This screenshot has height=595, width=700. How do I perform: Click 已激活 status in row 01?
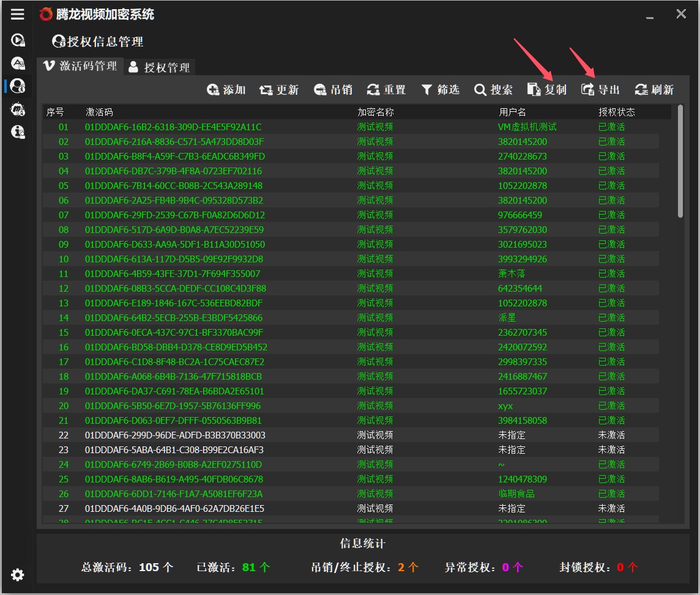(x=612, y=127)
